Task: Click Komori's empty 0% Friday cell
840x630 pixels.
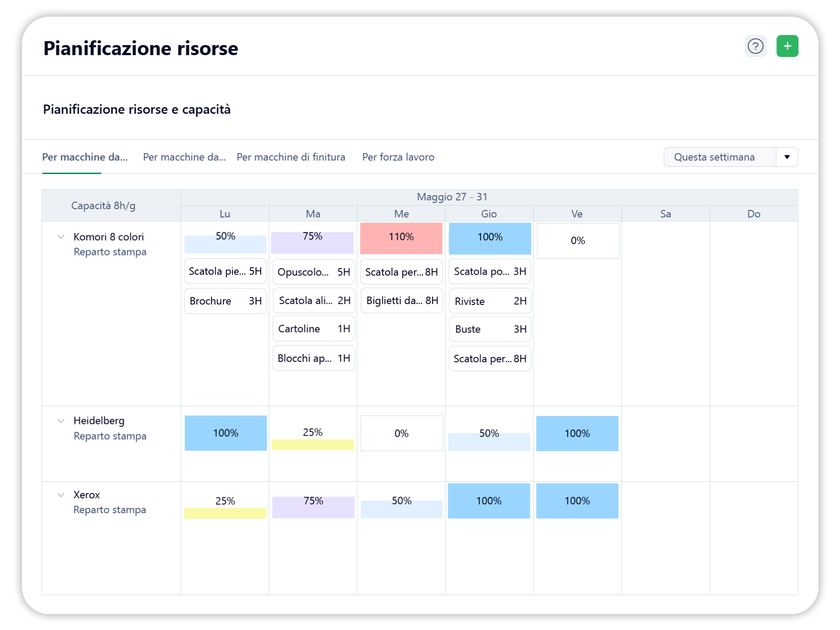Action: (x=577, y=241)
